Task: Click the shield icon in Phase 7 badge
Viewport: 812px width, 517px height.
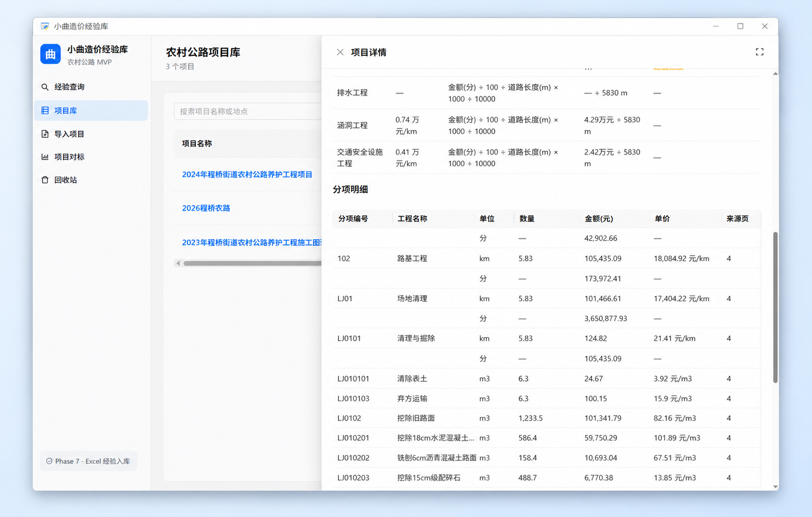Action: pos(49,461)
